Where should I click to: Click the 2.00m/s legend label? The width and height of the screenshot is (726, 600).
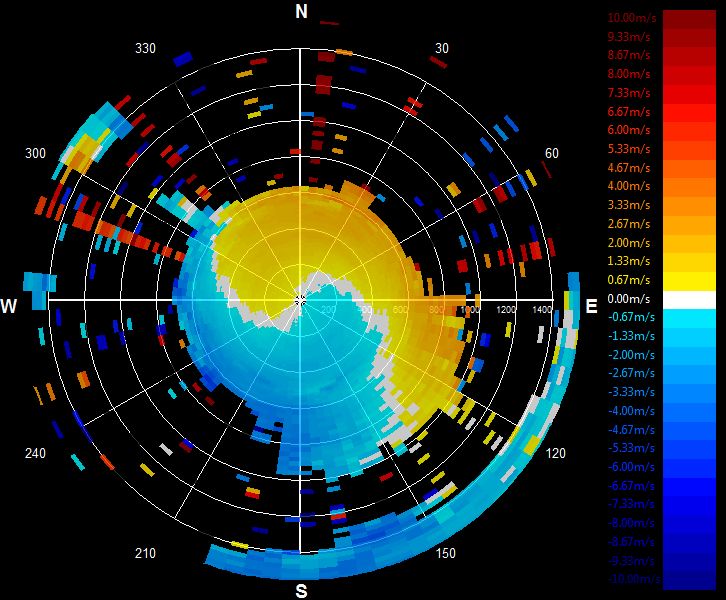point(629,243)
